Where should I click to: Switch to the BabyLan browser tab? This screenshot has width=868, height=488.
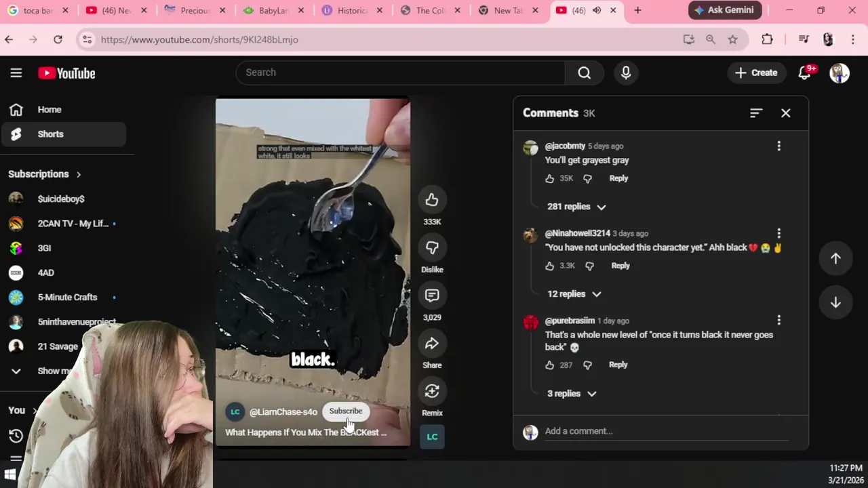coord(273,11)
